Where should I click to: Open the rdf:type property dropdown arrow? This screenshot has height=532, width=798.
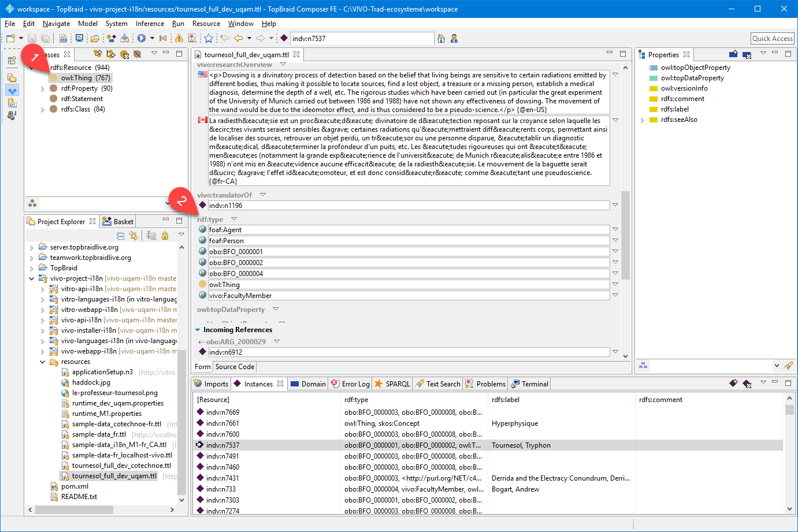(x=234, y=219)
